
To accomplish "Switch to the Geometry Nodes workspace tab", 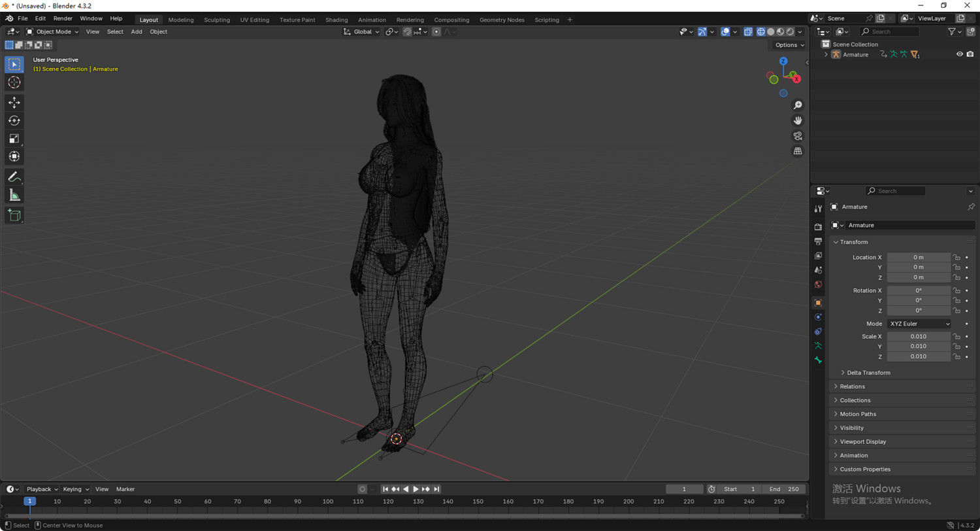I will pos(502,20).
